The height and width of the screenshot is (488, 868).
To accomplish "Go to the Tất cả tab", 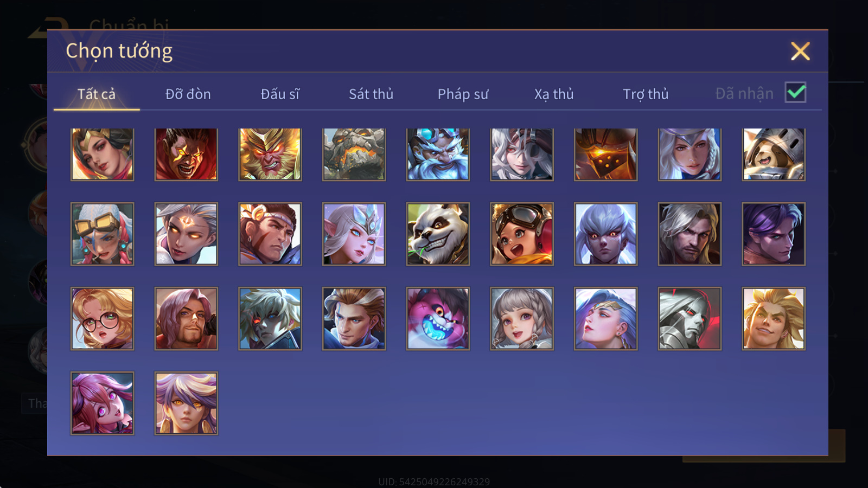I will (97, 94).
